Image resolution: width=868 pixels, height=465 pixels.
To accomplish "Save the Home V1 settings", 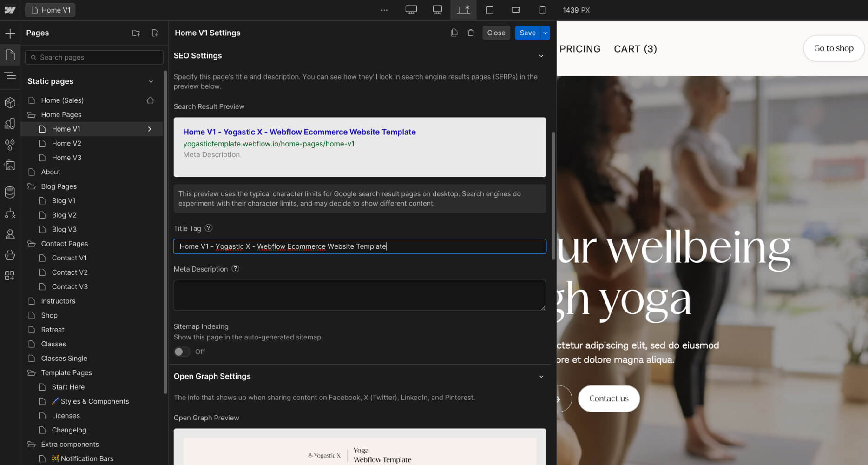I will click(527, 33).
